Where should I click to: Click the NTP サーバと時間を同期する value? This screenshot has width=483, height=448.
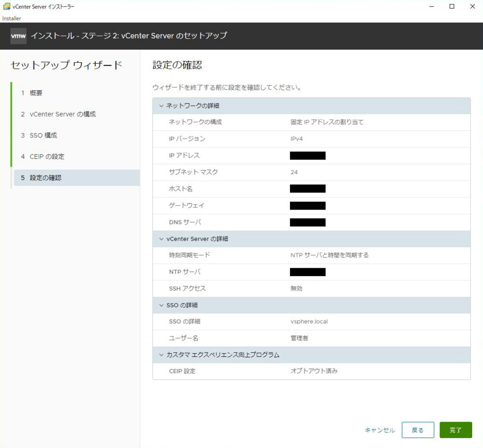click(x=329, y=255)
